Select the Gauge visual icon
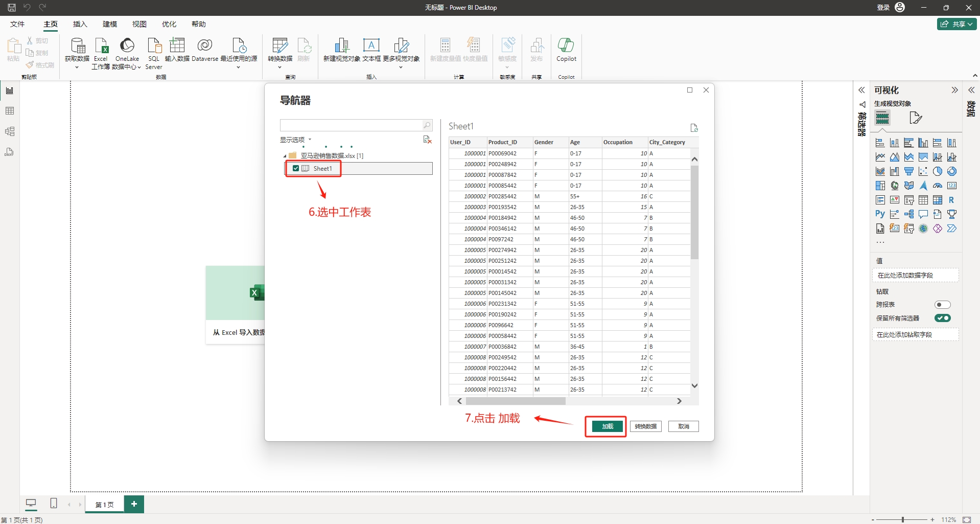 click(937, 186)
